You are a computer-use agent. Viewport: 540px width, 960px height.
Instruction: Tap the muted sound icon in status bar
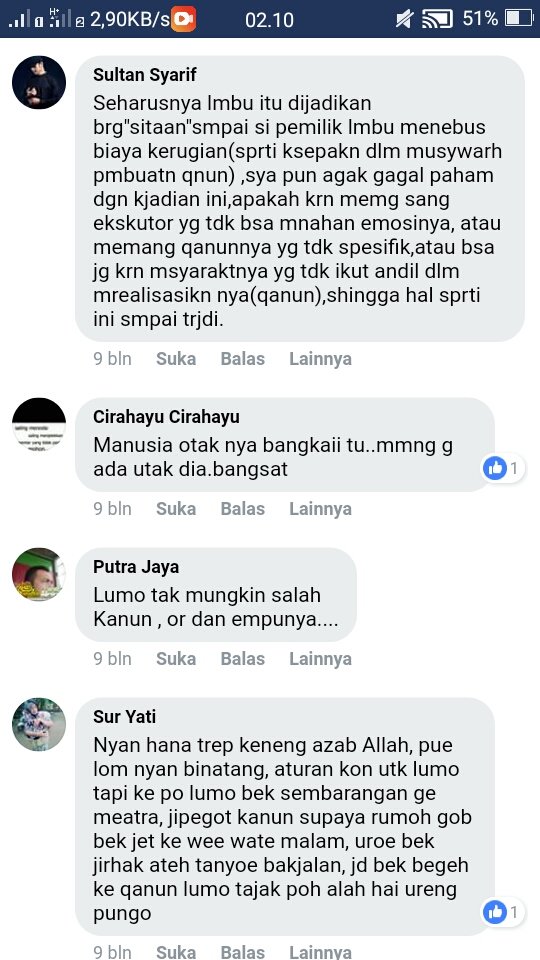405,19
